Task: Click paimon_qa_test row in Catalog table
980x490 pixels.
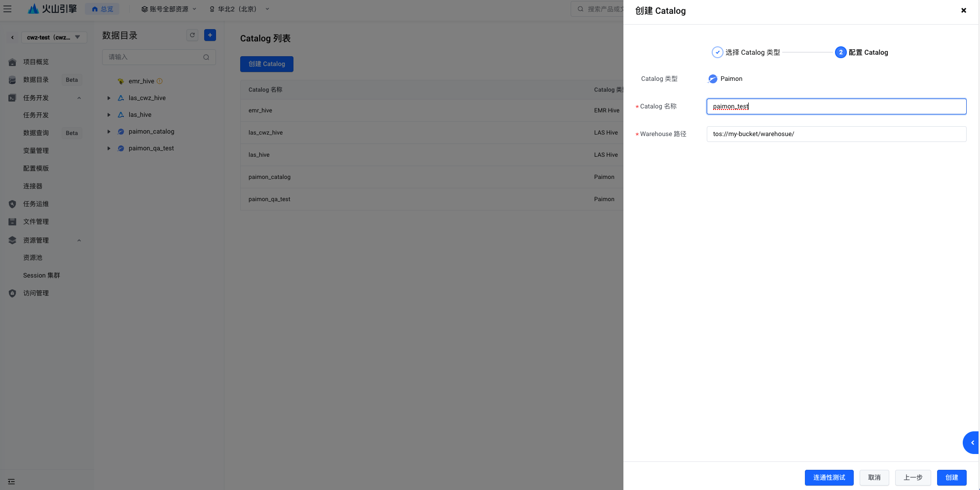Action: (432, 199)
